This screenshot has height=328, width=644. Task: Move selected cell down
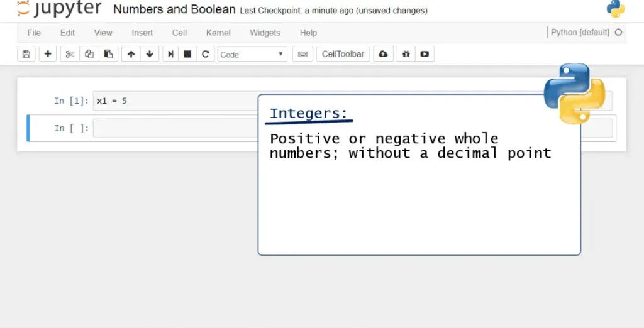coord(150,54)
